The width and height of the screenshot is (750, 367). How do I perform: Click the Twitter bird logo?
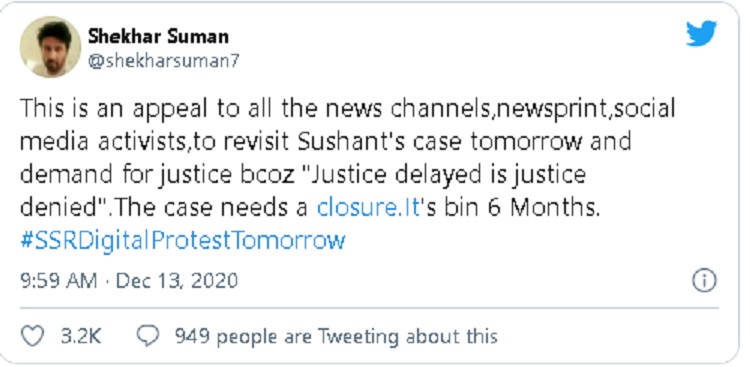[701, 33]
